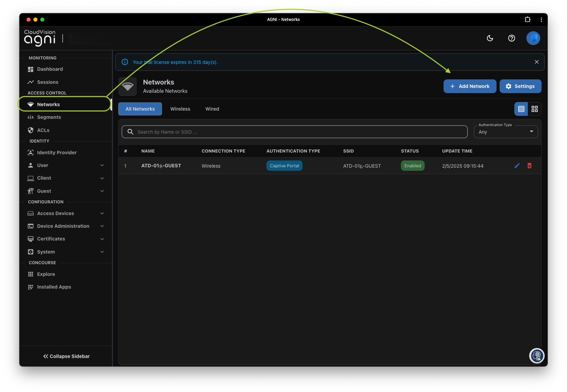
Task: Switch to the Wired tab
Action: tap(212, 109)
